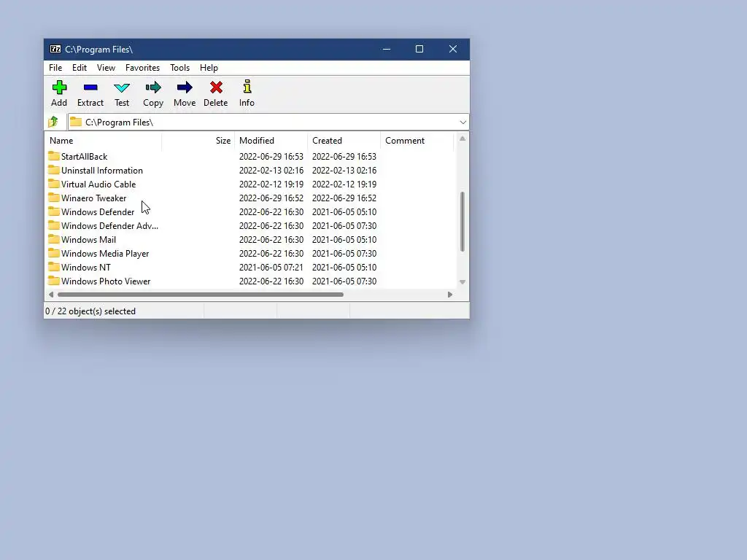Image resolution: width=747 pixels, height=560 pixels.
Task: Open the Edit menu
Action: (x=79, y=68)
